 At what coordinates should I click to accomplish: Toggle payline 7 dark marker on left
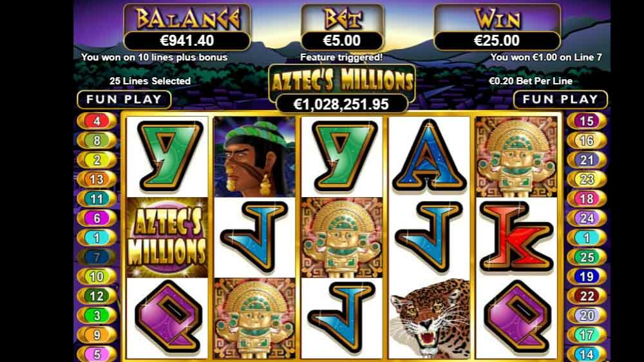tap(97, 257)
